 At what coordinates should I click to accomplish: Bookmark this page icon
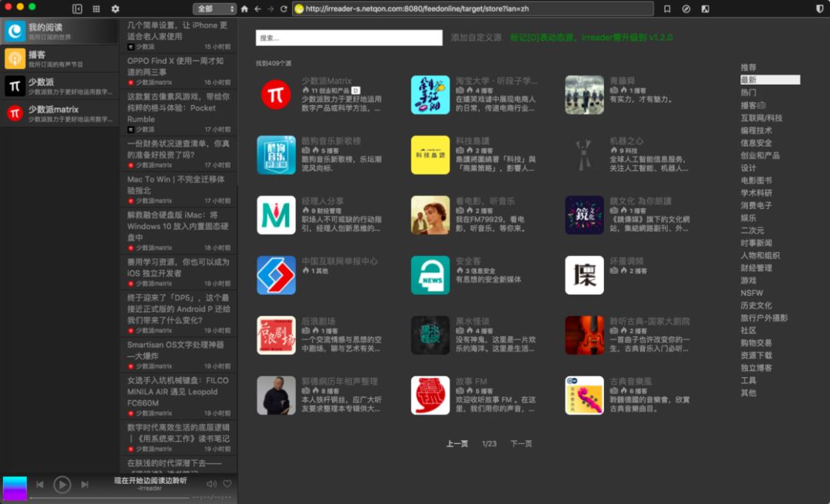pos(667,9)
